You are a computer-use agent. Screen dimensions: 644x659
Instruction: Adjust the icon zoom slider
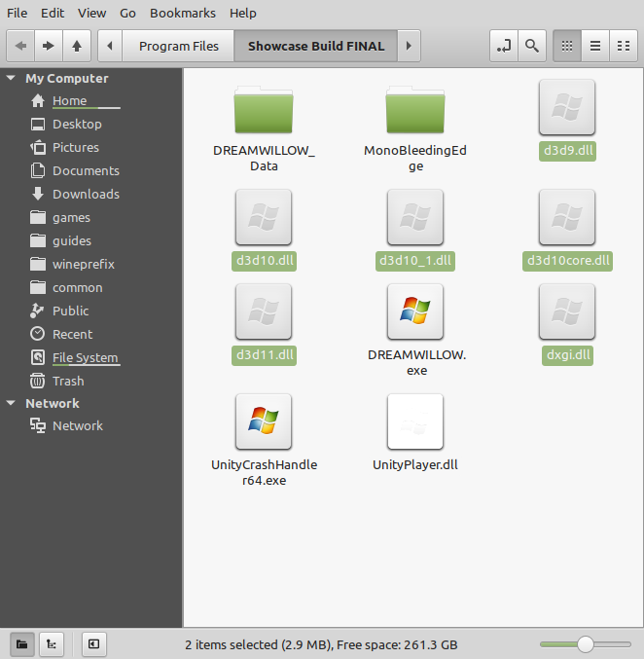tap(586, 644)
